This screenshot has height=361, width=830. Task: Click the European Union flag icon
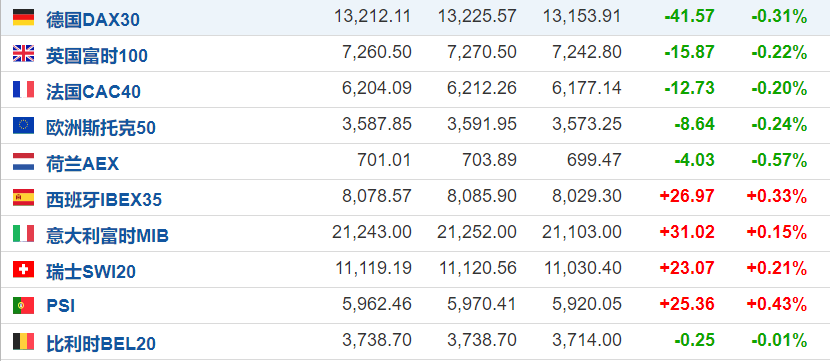point(24,125)
